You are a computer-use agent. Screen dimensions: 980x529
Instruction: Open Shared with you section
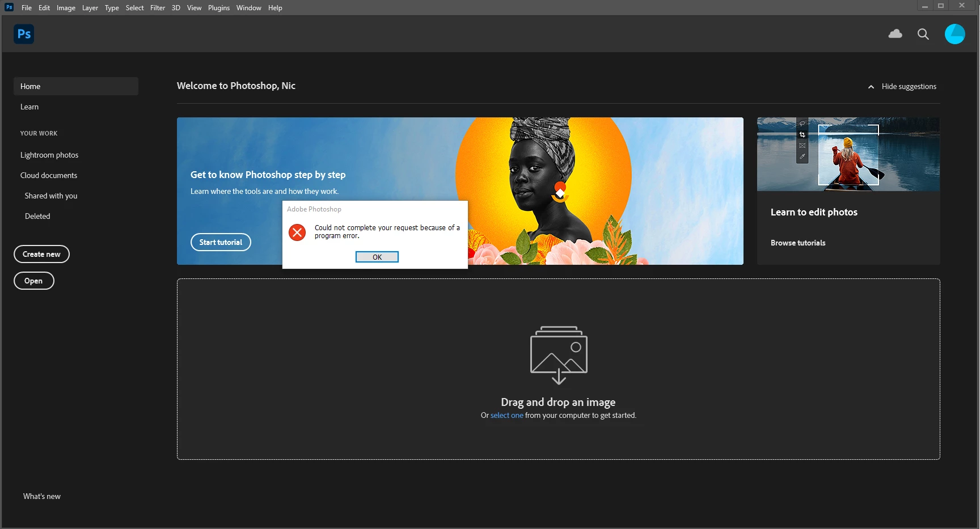tap(51, 196)
